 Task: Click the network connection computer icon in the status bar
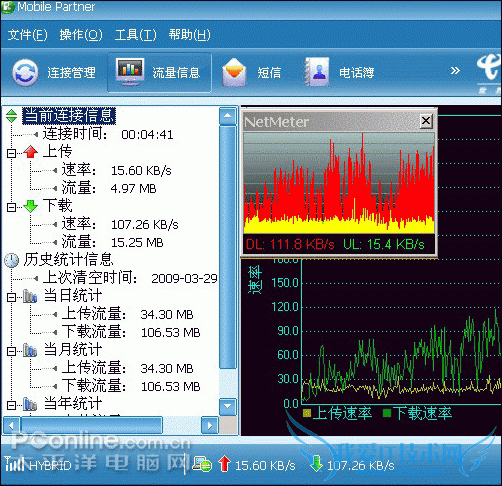pyautogui.click(x=202, y=464)
